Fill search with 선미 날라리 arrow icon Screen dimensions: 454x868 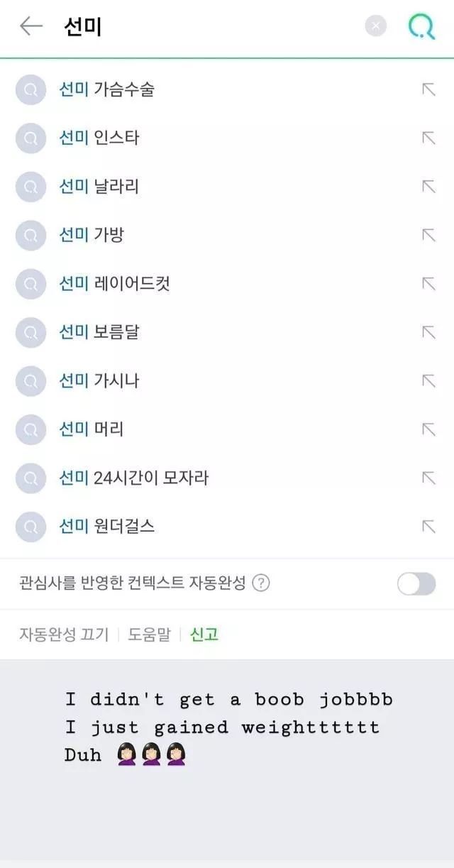click(x=428, y=186)
